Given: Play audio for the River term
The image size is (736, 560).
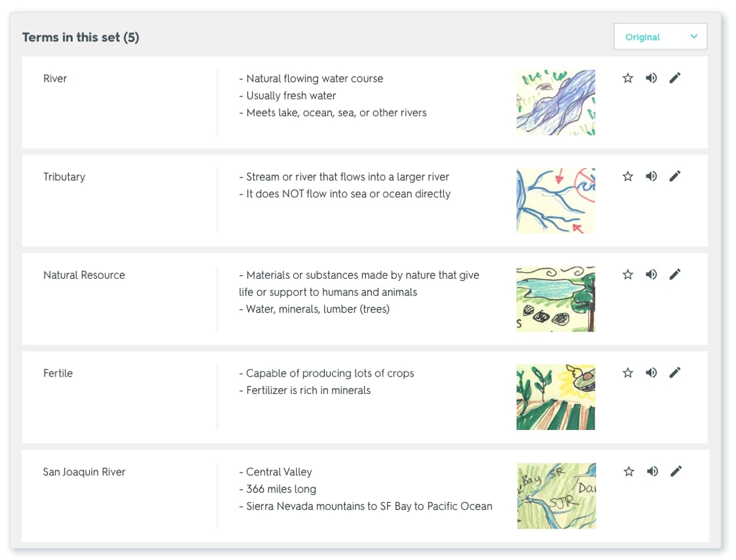Looking at the screenshot, I should point(651,77).
